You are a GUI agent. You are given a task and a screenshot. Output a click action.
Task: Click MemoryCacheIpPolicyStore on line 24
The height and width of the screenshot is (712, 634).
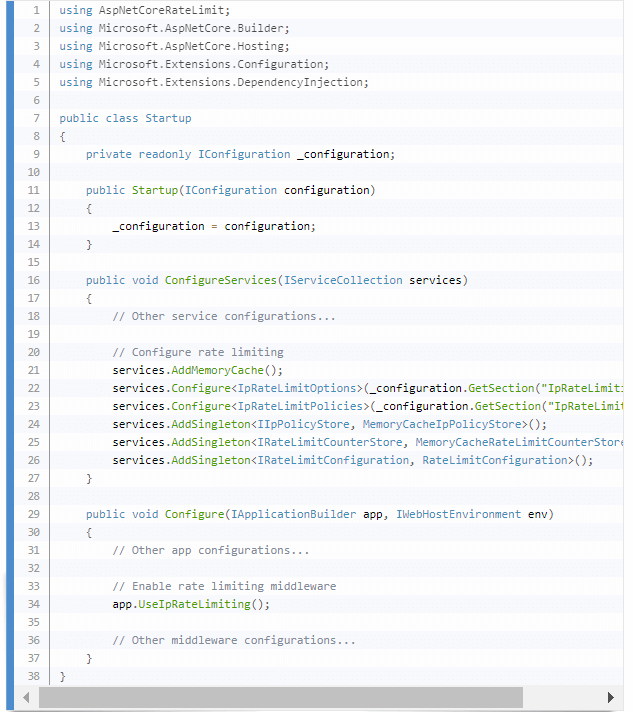click(x=441, y=424)
